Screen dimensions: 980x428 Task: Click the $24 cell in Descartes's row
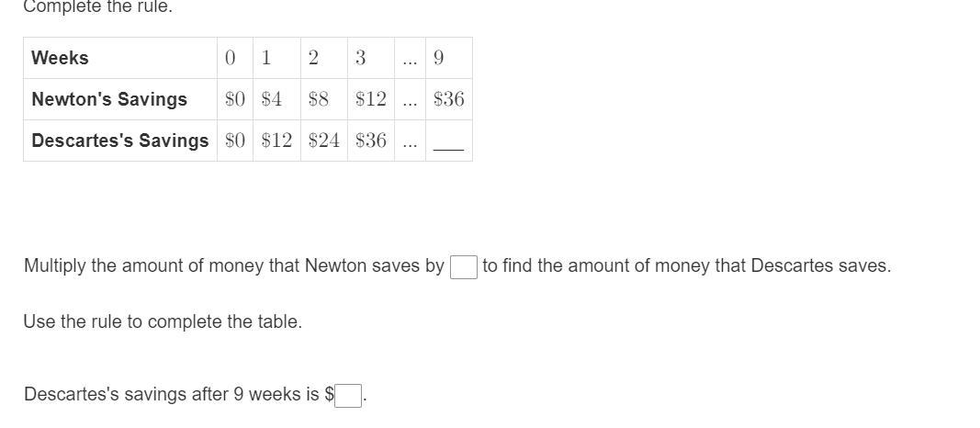click(323, 141)
